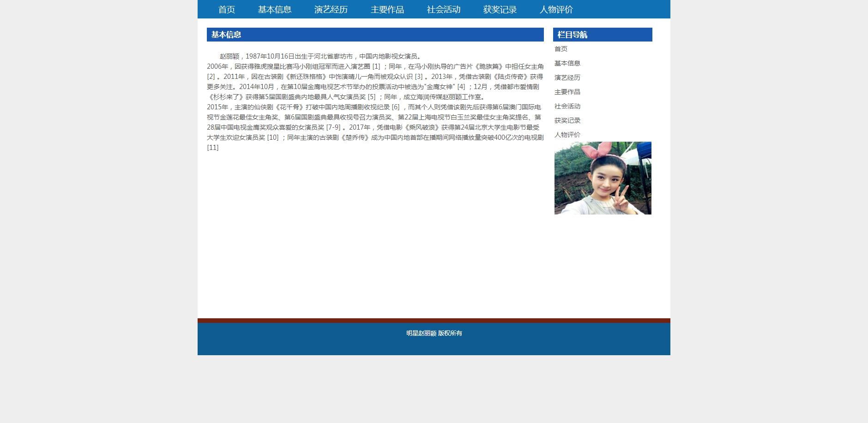Viewport: 868px width, 423px height.
Task: Click the [1] citation in the biography
Action: tap(376, 66)
